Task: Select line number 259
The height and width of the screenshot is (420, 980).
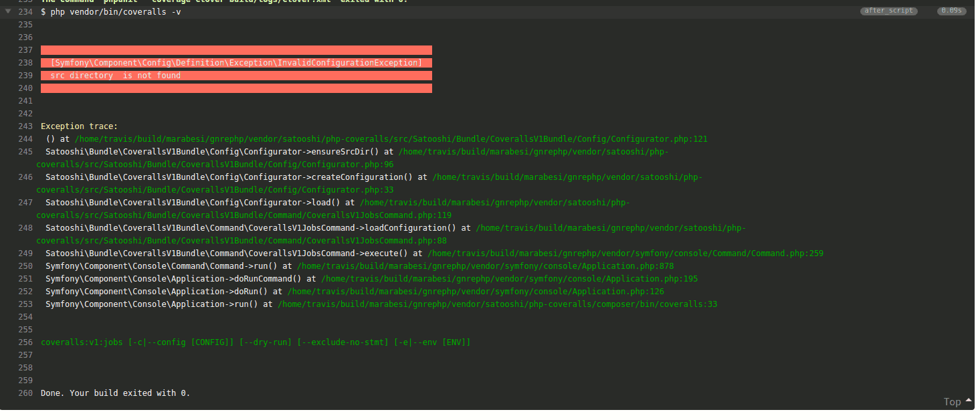Action: [26, 381]
